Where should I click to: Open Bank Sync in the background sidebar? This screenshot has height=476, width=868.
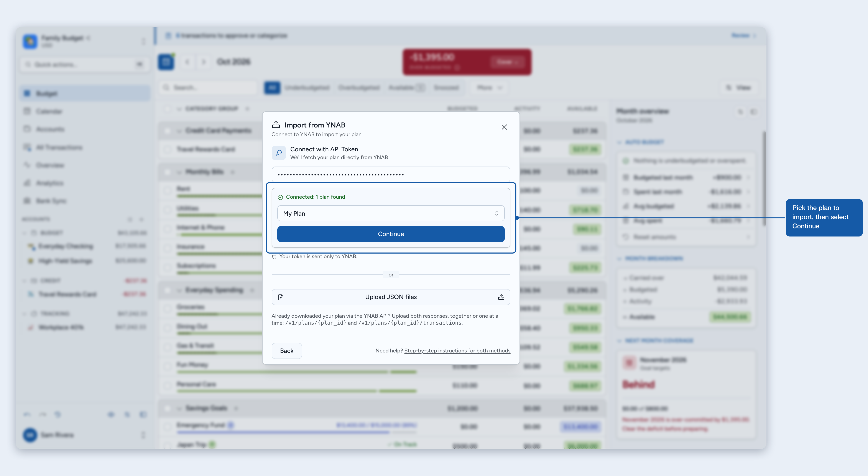(x=85, y=201)
